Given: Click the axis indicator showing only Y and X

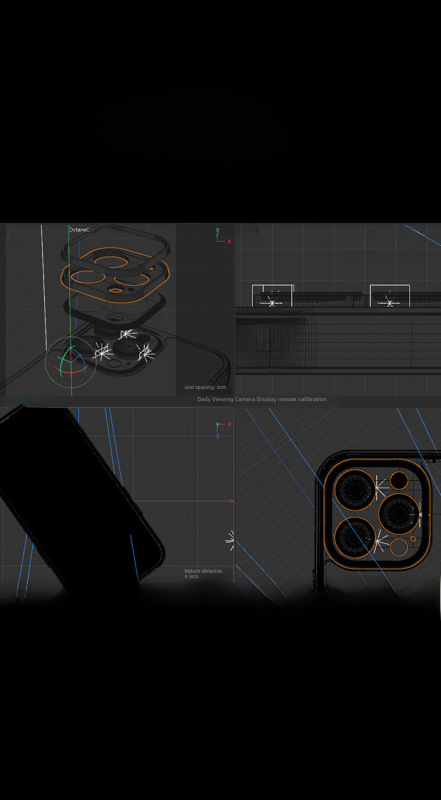Looking at the screenshot, I should (223, 235).
